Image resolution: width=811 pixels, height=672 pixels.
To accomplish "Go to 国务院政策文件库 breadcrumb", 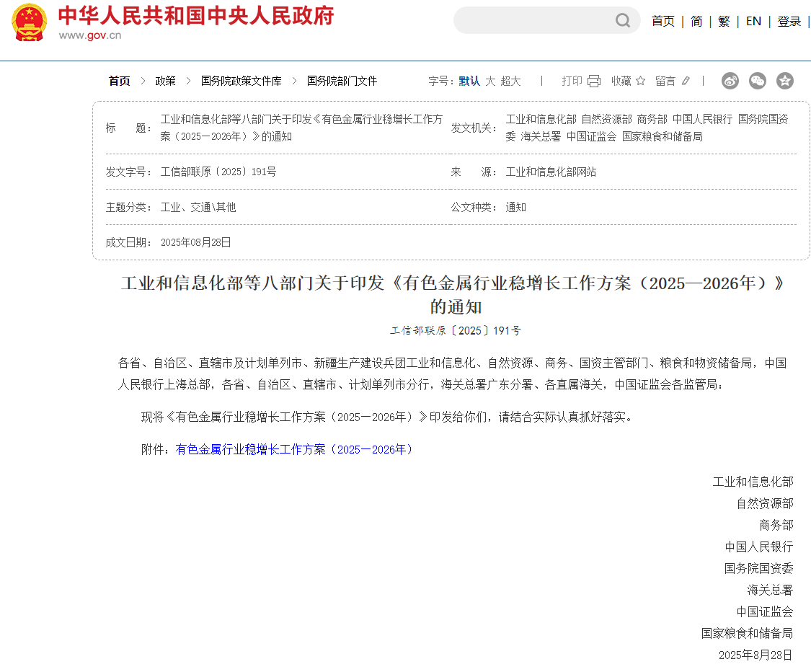I will (241, 81).
